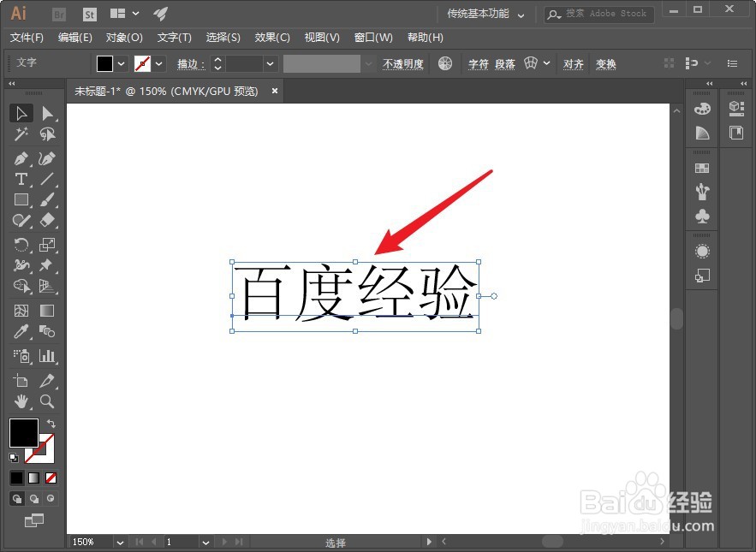This screenshot has width=756, height=552.
Task: Apply solid Color mode button
Action: tap(16, 478)
